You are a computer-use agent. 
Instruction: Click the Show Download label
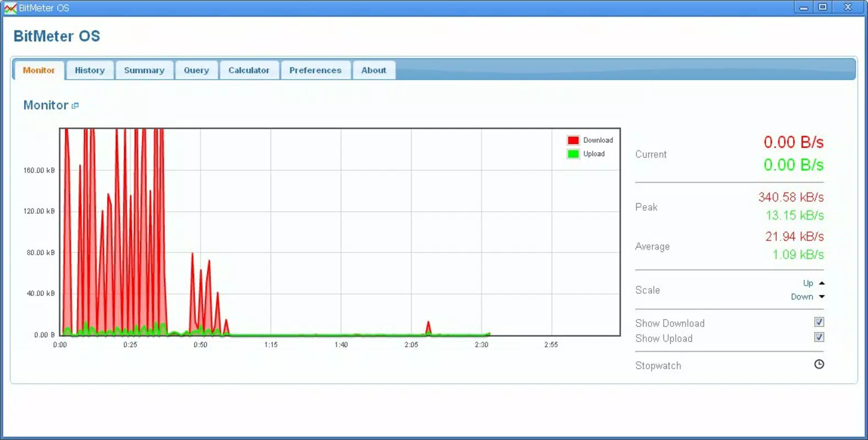(670, 323)
